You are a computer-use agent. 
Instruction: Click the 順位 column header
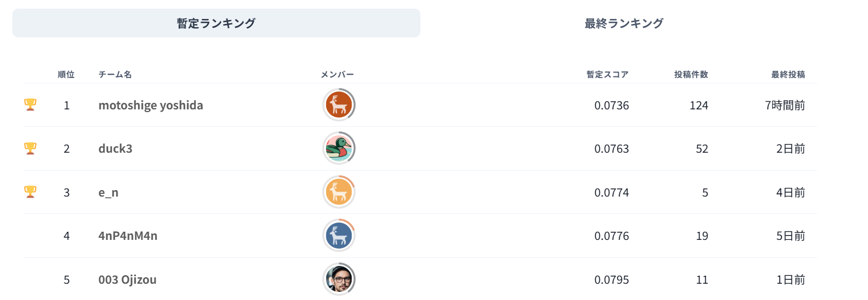point(66,74)
